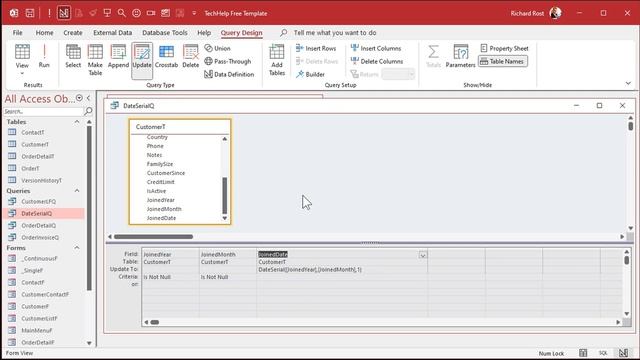Viewport: 640px width, 360px height.
Task: Select CustomerSince in the CustomerT field list
Action: pyautogui.click(x=166, y=173)
